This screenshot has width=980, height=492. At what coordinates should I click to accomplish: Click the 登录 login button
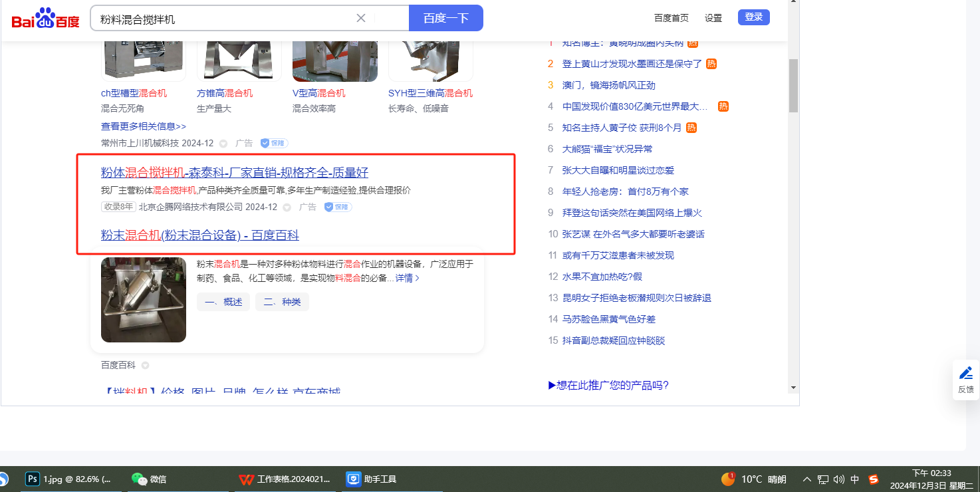[x=754, y=17]
